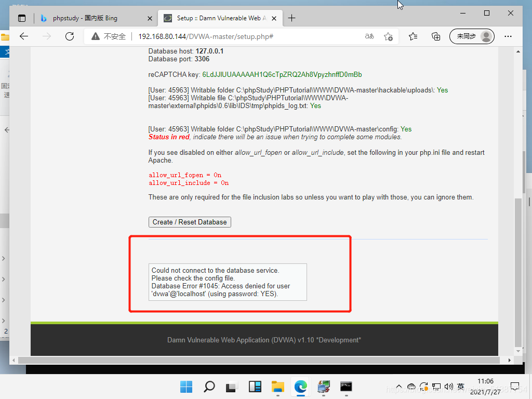Click the 'Status in red' text
The height and width of the screenshot is (399, 532).
[169, 137]
